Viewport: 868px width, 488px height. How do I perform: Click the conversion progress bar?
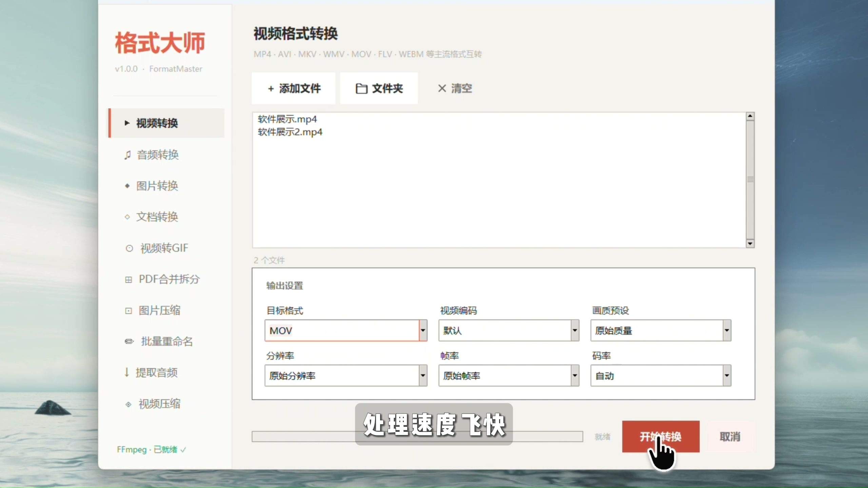click(417, 436)
